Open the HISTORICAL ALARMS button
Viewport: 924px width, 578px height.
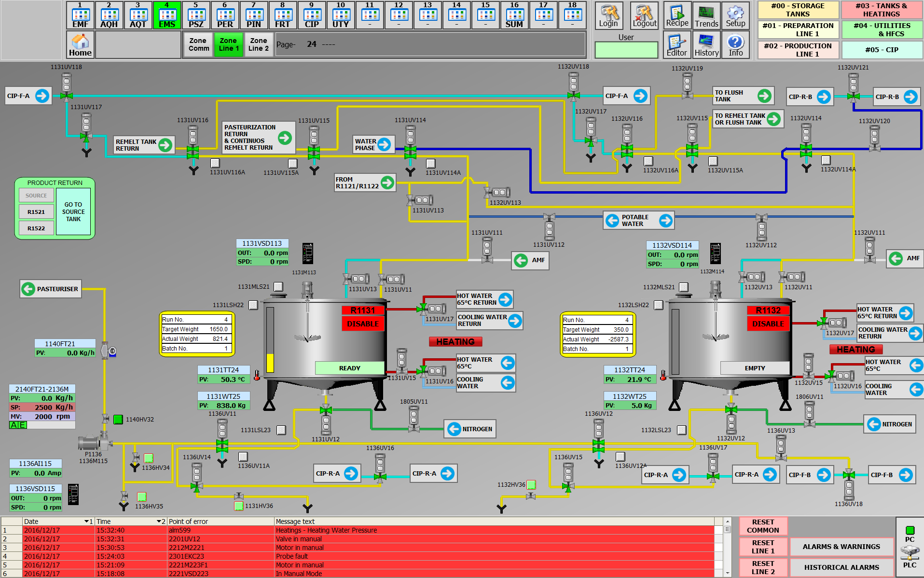pos(841,567)
